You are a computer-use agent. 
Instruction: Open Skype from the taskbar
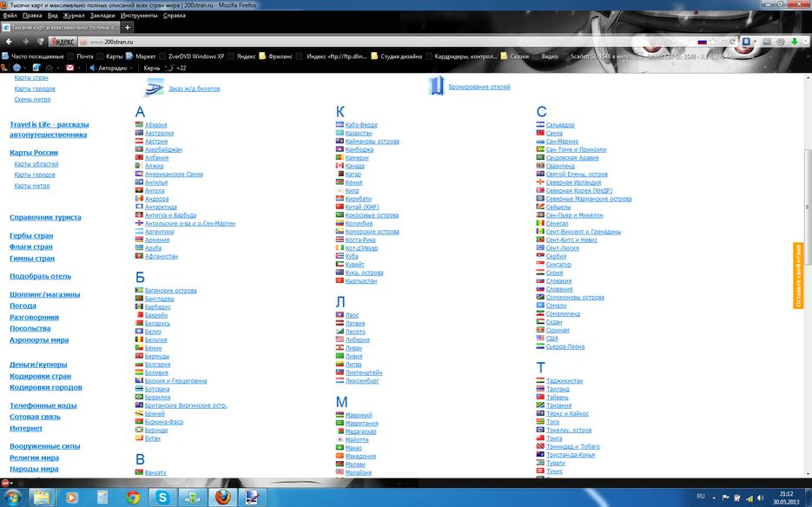tap(162, 497)
